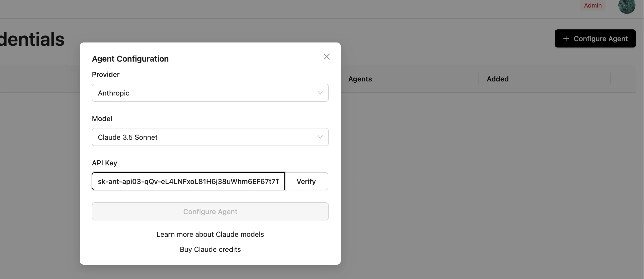
Task: Click the plus icon beside Configure Agent
Action: click(566, 38)
